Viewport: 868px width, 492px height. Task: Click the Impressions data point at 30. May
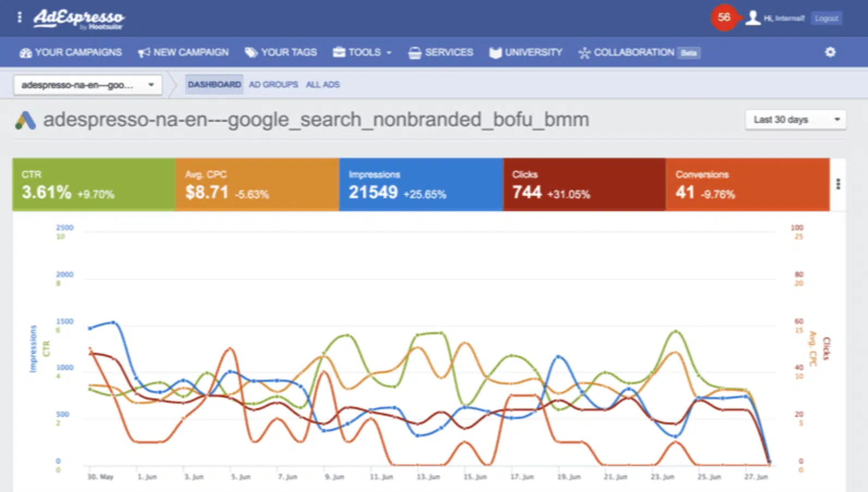click(x=90, y=328)
